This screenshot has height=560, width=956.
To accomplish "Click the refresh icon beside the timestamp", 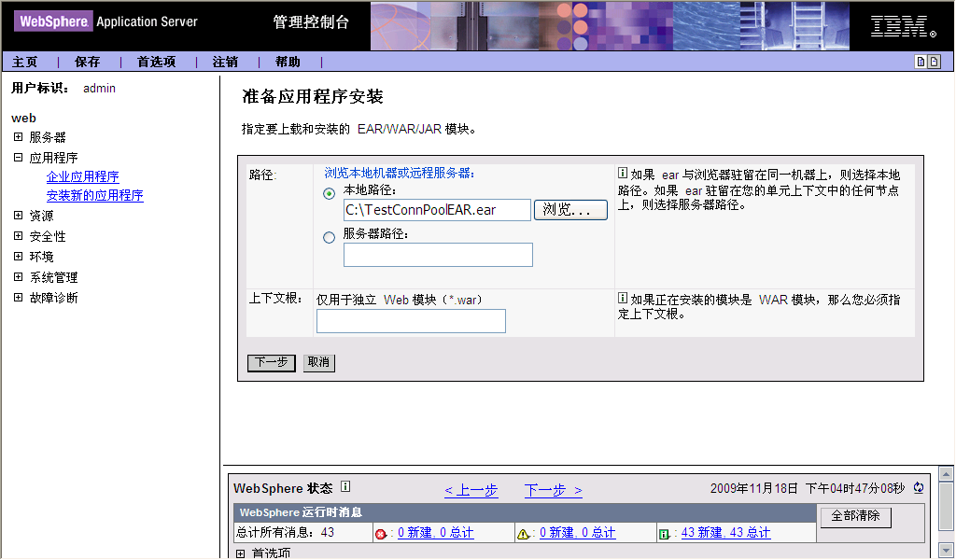I will pos(919,487).
